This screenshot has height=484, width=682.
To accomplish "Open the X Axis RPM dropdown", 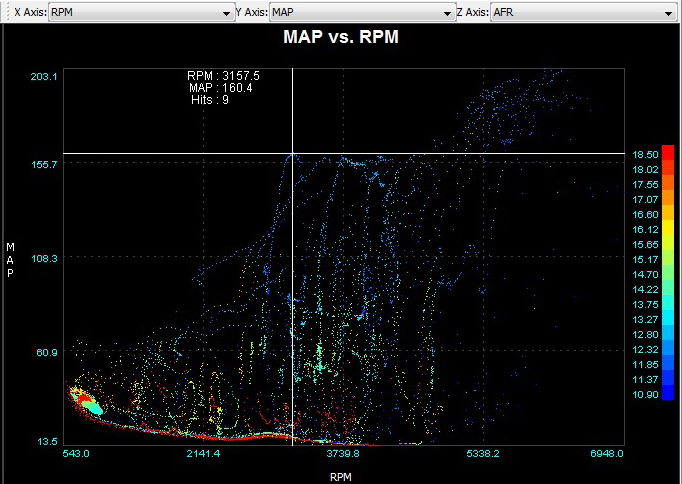I will [x=140, y=14].
